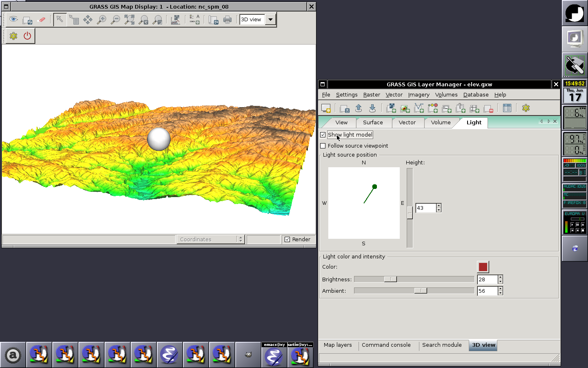The height and width of the screenshot is (368, 588).
Task: Click Zoom to selected map icon
Action: pos(129,20)
